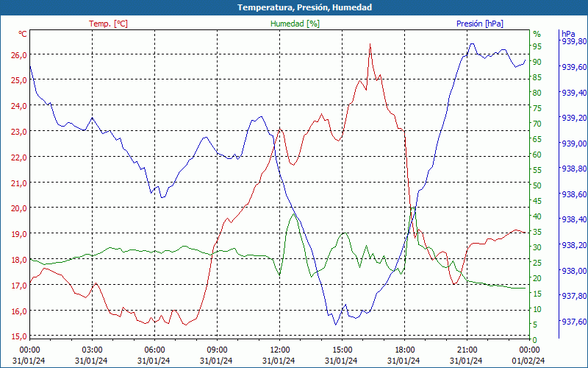Pick the 15,0 temperature tick label

[19, 336]
